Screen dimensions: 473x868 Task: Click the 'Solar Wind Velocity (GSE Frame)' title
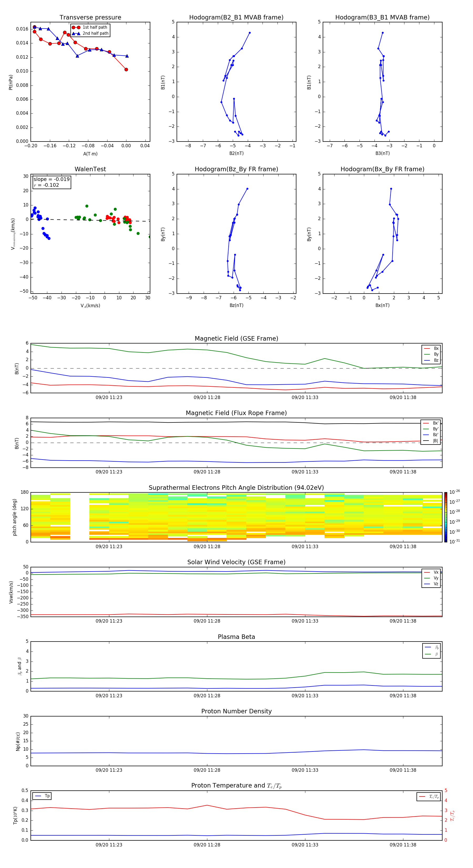click(236, 562)
